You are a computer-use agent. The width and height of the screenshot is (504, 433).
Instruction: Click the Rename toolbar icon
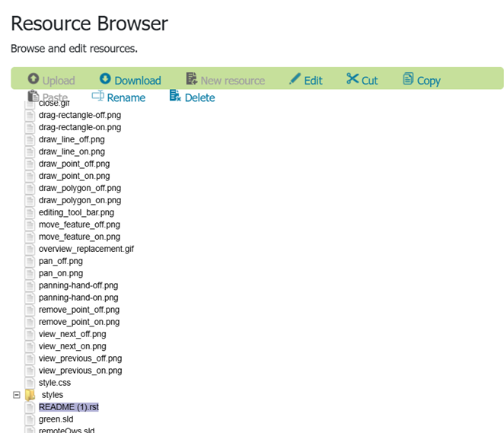[x=97, y=96]
